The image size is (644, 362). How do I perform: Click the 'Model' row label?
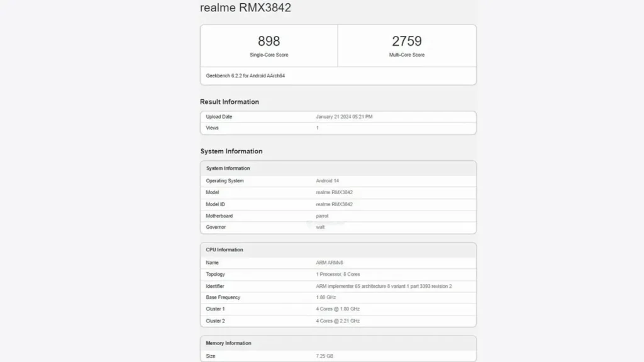pos(213,192)
